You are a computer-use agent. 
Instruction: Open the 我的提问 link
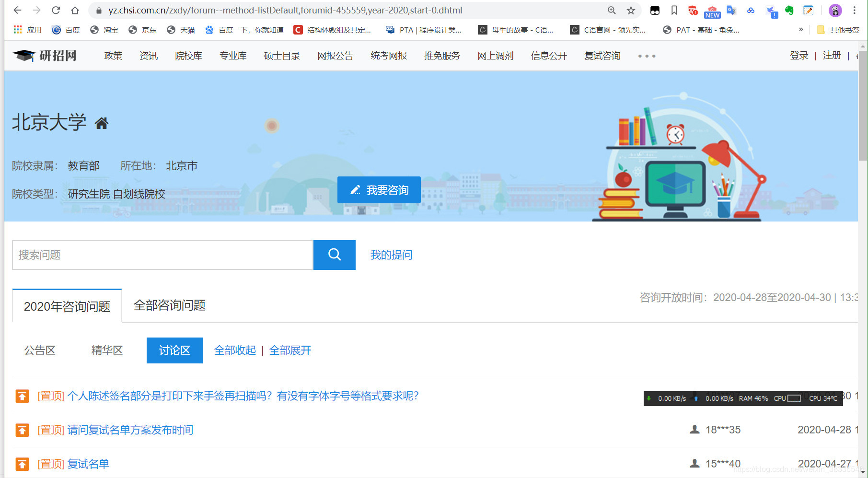coord(391,255)
